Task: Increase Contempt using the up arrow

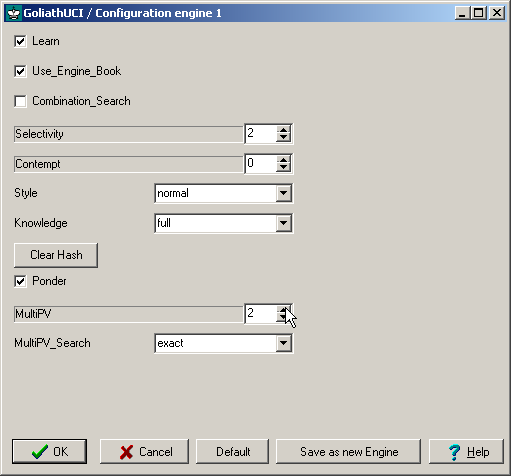Action: point(283,160)
